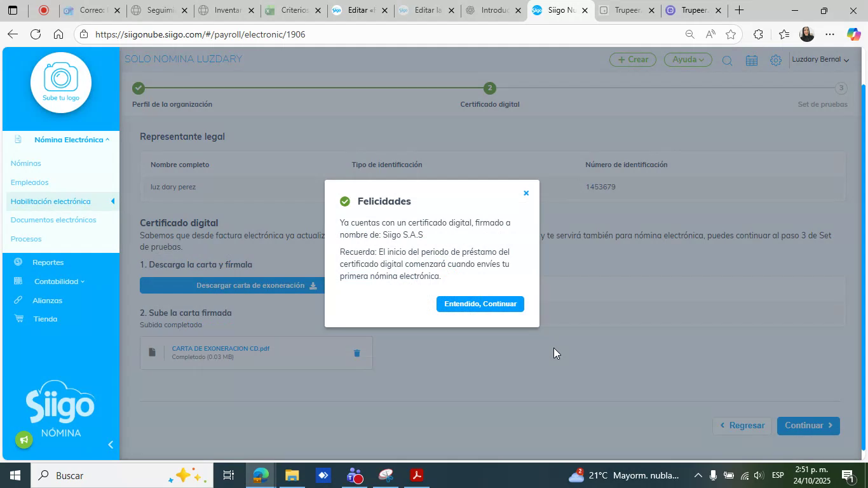
Task: Click the browser profile avatar
Action: (x=807, y=34)
